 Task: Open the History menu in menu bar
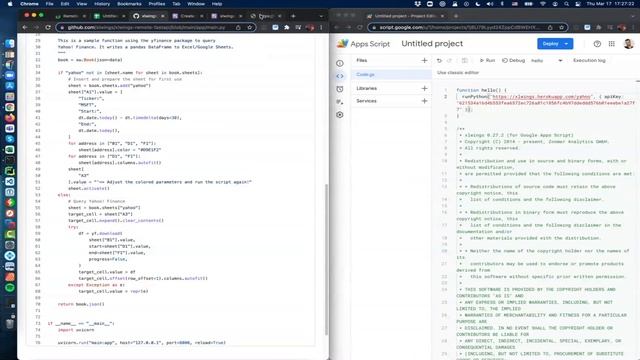(102, 4)
